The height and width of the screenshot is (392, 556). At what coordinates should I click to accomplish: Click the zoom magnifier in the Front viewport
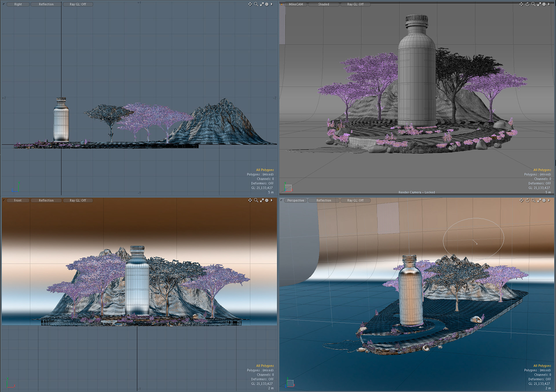click(256, 200)
